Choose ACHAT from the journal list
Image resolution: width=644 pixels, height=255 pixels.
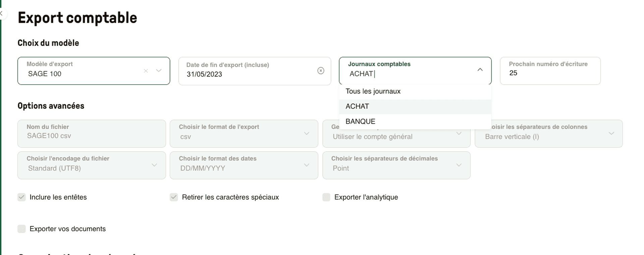tap(415, 106)
